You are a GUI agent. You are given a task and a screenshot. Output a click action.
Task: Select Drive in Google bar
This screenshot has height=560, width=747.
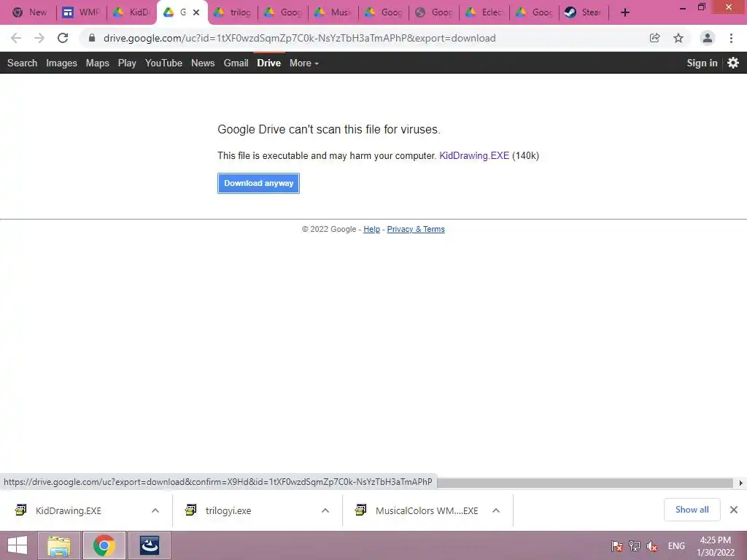click(268, 63)
